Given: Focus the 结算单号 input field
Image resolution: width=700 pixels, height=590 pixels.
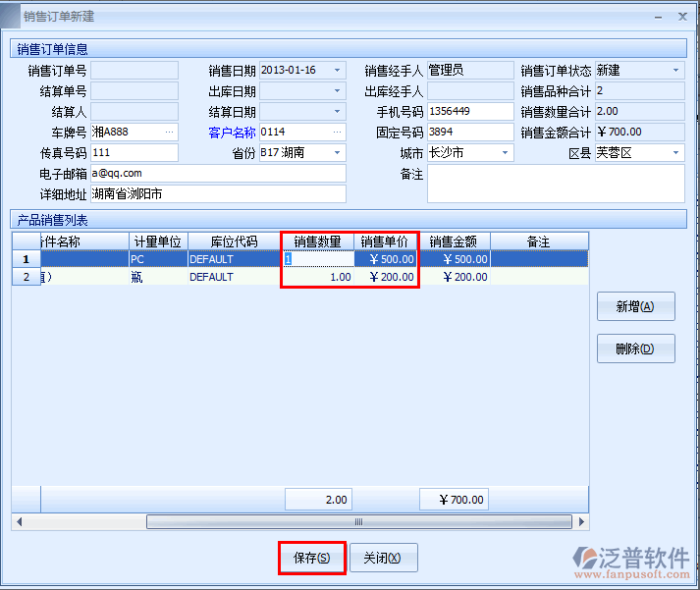Looking at the screenshot, I should [x=135, y=91].
